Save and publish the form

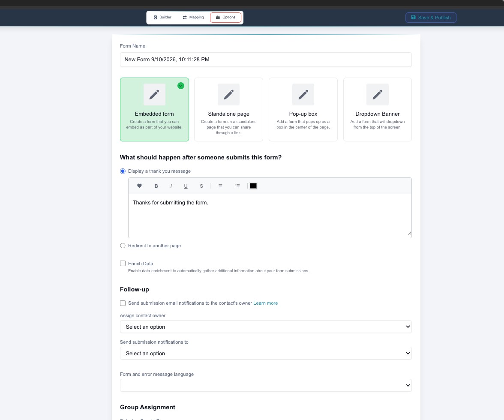click(431, 18)
